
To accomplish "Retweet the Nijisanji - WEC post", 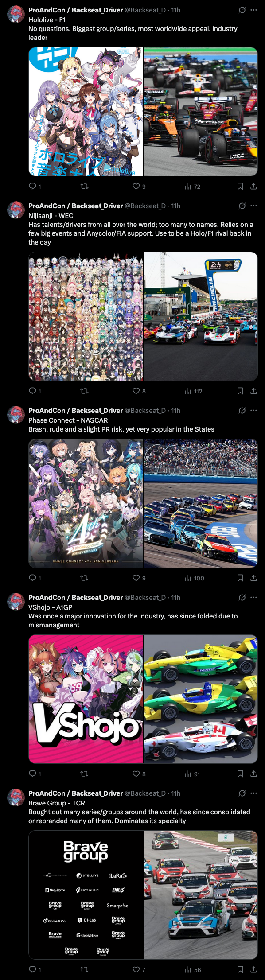I will [x=84, y=391].
